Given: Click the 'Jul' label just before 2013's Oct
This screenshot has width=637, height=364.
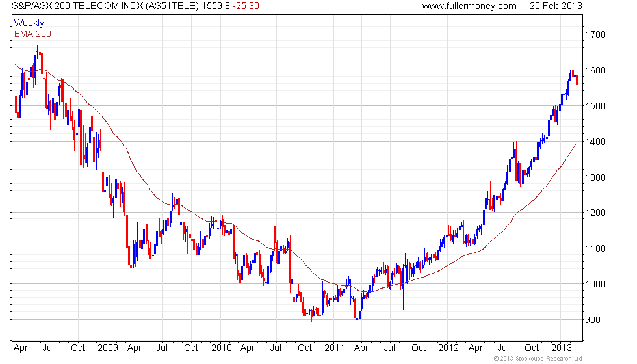Looking at the screenshot, I should point(503,348).
